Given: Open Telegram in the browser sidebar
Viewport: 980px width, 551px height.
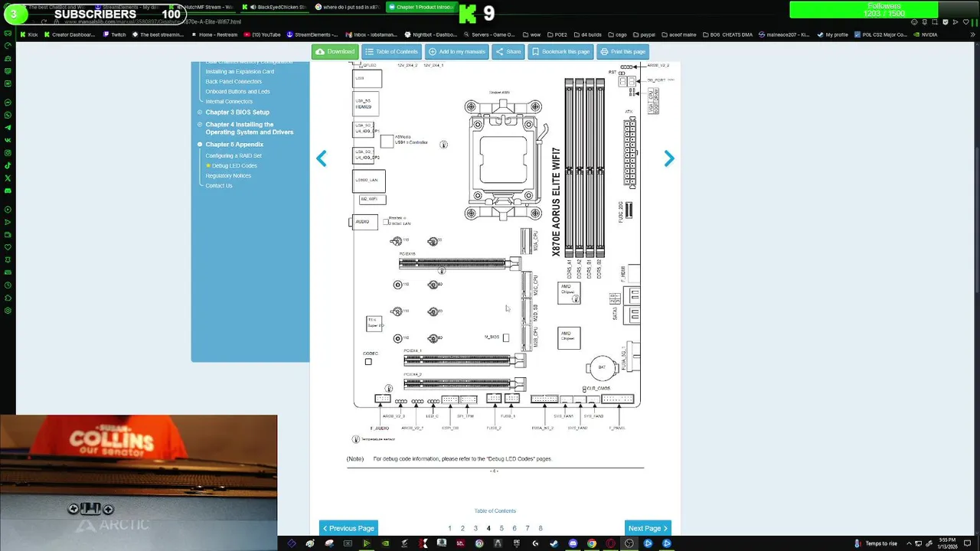Looking at the screenshot, I should coord(8,128).
